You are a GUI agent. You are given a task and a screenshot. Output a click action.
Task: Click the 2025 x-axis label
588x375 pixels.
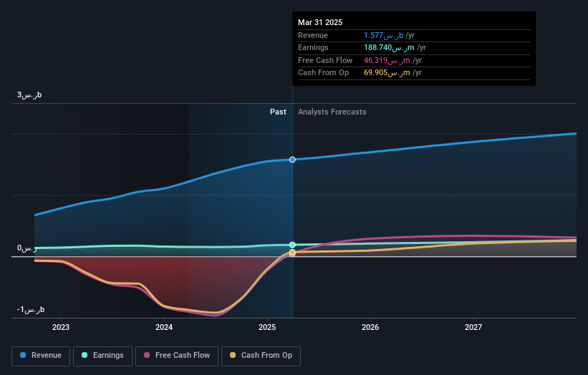coord(267,327)
